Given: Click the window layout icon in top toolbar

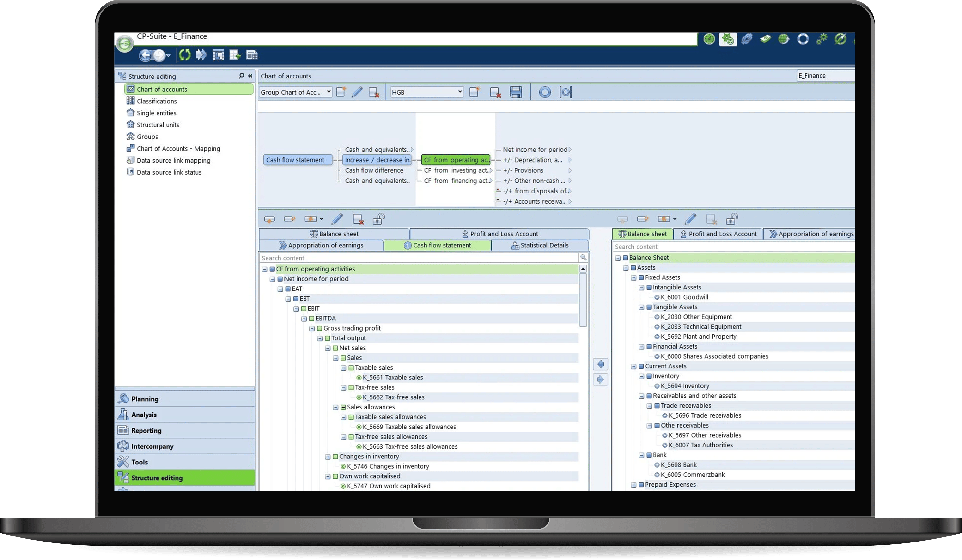Looking at the screenshot, I should point(218,55).
